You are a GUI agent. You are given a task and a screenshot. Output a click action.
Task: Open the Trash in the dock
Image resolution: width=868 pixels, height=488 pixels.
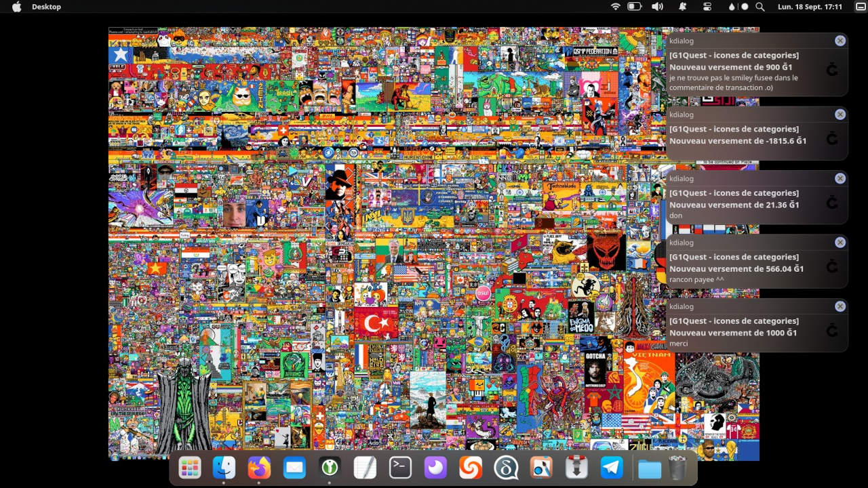click(x=677, y=468)
